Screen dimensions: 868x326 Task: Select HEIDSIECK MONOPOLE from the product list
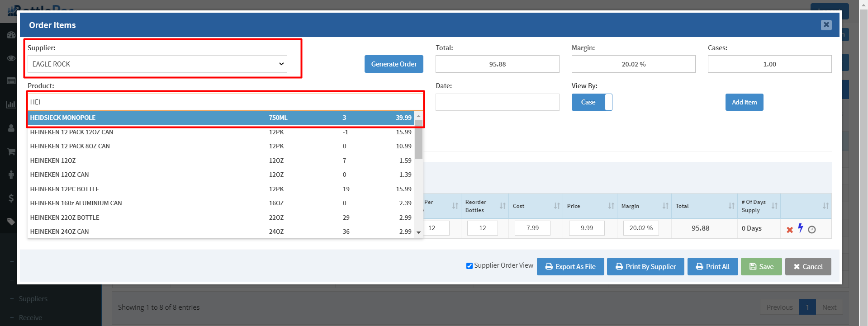[221, 118]
